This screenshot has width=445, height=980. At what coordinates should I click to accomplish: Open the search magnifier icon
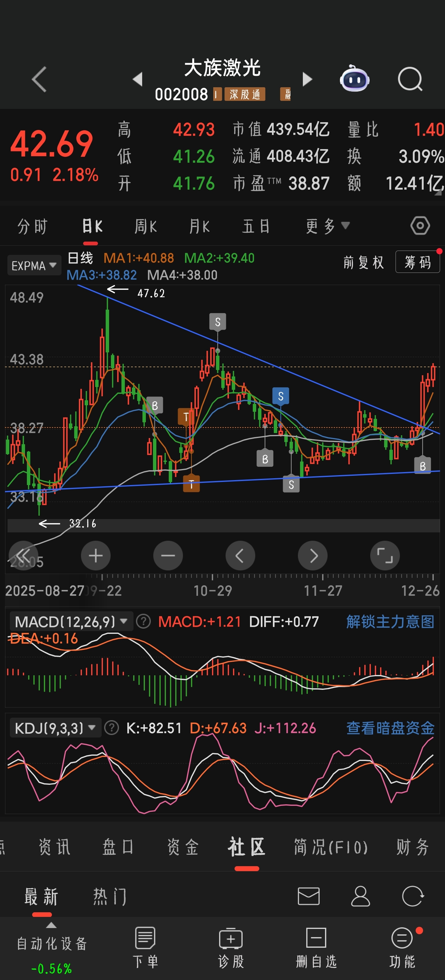tap(410, 79)
